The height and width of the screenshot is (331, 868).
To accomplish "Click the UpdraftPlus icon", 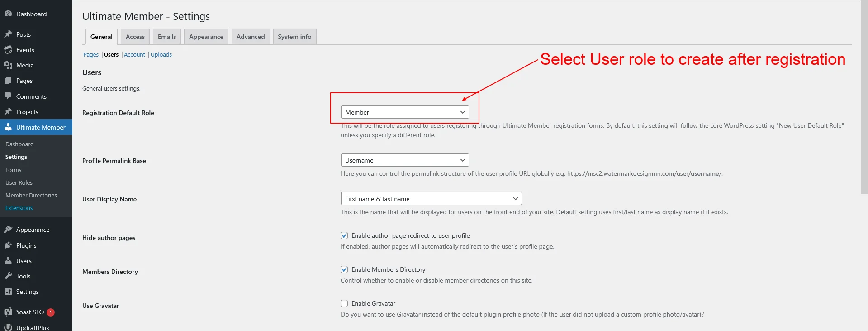I will (x=8, y=327).
